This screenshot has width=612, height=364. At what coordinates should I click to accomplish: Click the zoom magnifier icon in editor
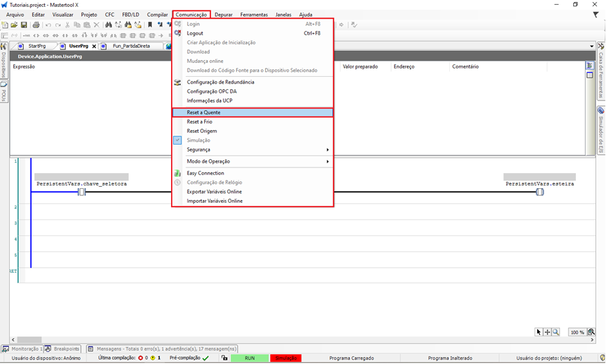556,332
